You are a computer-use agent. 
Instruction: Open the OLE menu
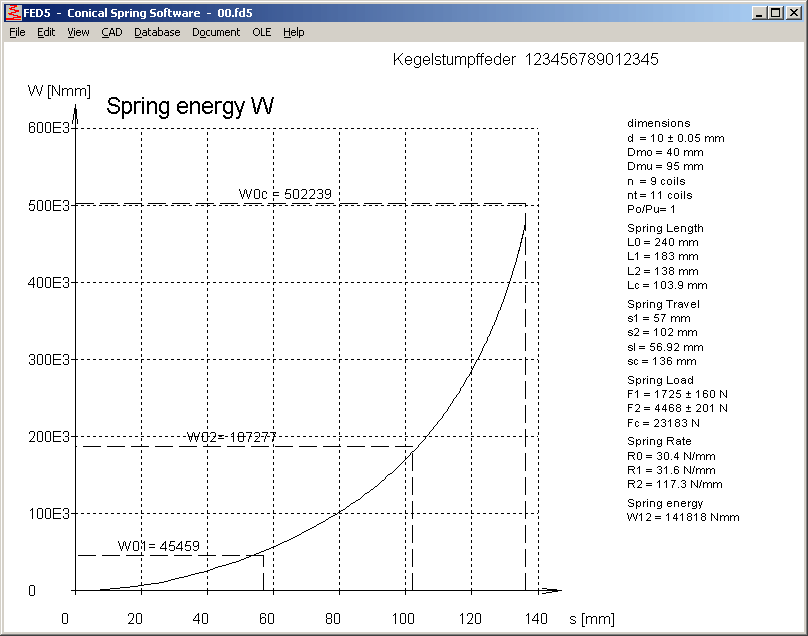tap(261, 32)
